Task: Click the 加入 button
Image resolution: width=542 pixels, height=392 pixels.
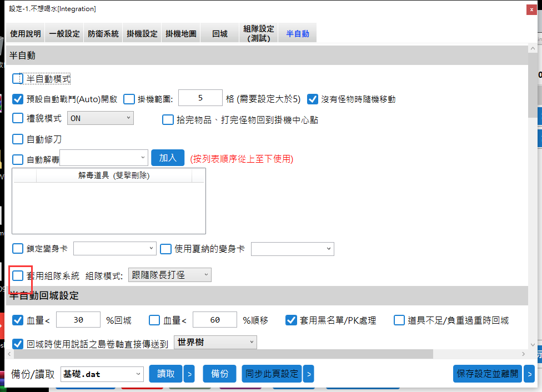Action: pyautogui.click(x=168, y=158)
